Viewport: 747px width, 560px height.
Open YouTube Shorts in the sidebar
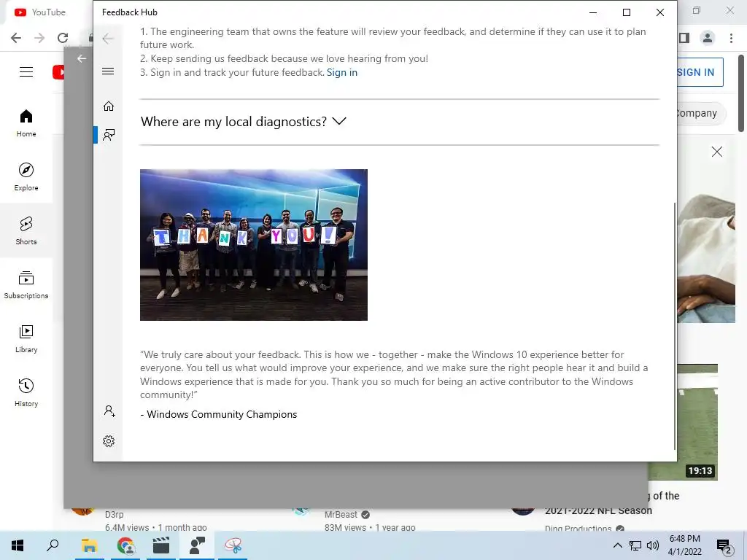pos(26,230)
